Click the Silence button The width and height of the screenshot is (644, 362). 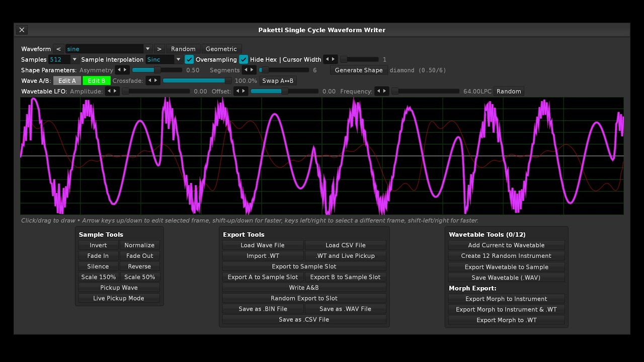point(98,266)
